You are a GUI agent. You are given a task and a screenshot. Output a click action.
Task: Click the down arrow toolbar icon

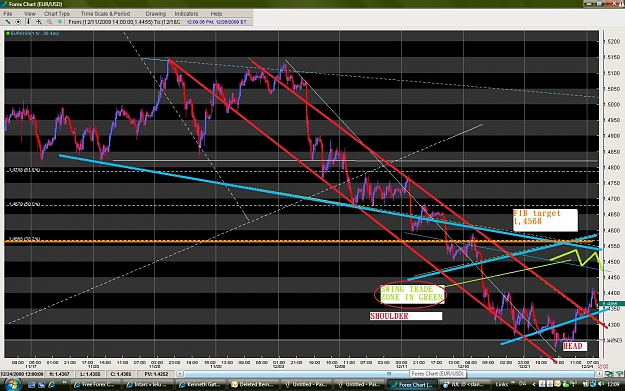point(28,22)
